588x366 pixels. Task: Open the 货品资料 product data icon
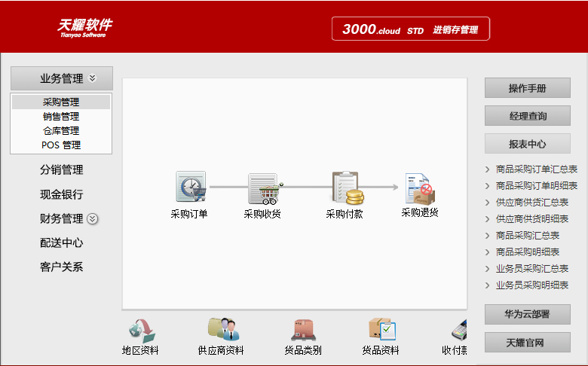381,330
